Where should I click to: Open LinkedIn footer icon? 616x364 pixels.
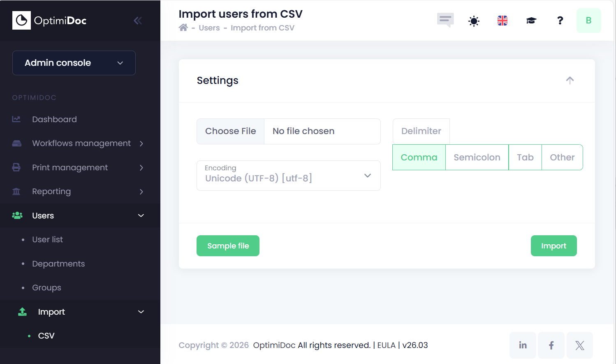tap(523, 345)
